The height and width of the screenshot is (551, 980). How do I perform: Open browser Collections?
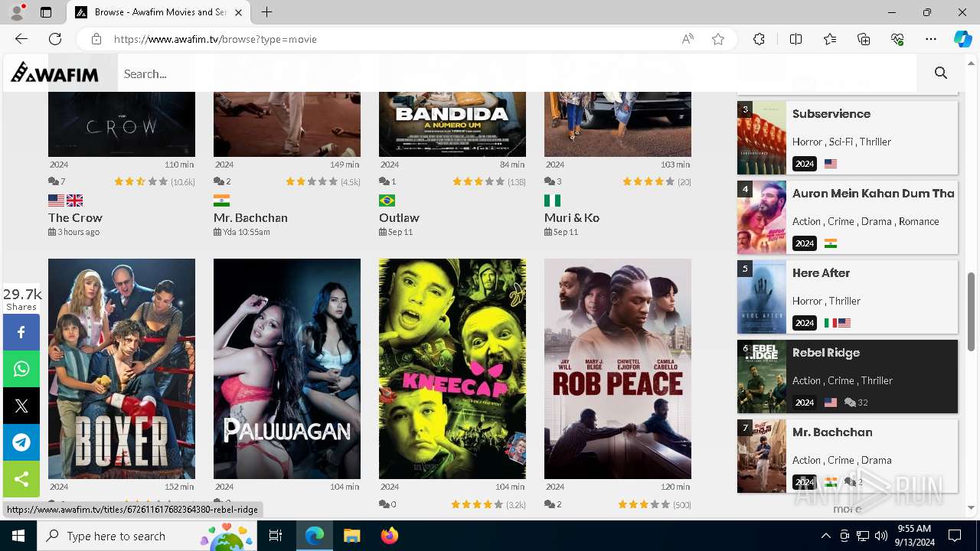click(864, 39)
